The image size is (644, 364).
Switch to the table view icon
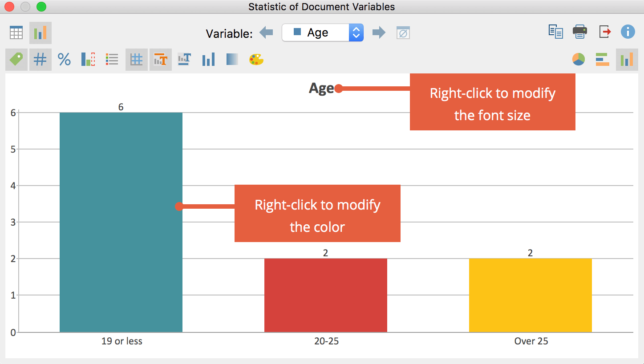tap(16, 32)
